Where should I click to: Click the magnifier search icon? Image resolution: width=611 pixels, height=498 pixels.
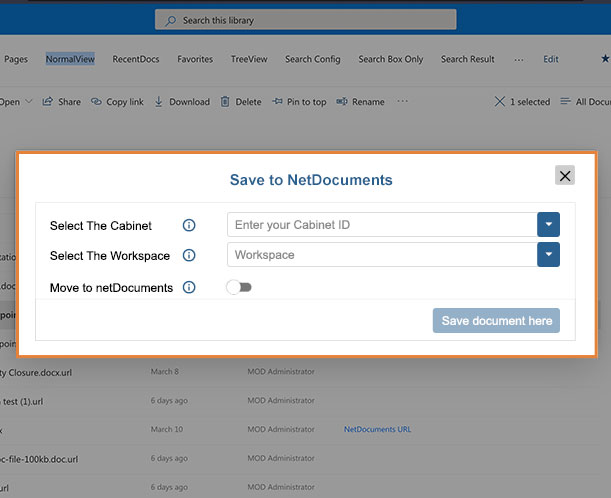click(170, 21)
